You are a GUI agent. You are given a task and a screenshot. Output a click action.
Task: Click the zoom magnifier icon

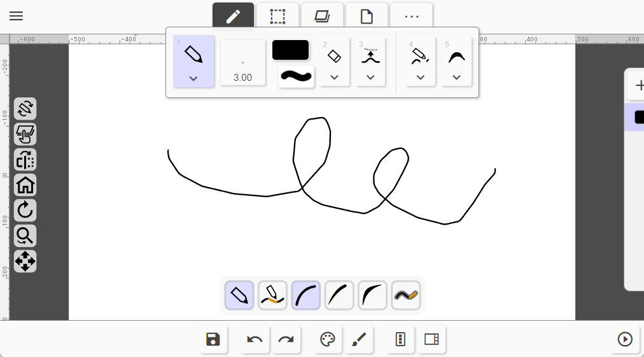(25, 236)
